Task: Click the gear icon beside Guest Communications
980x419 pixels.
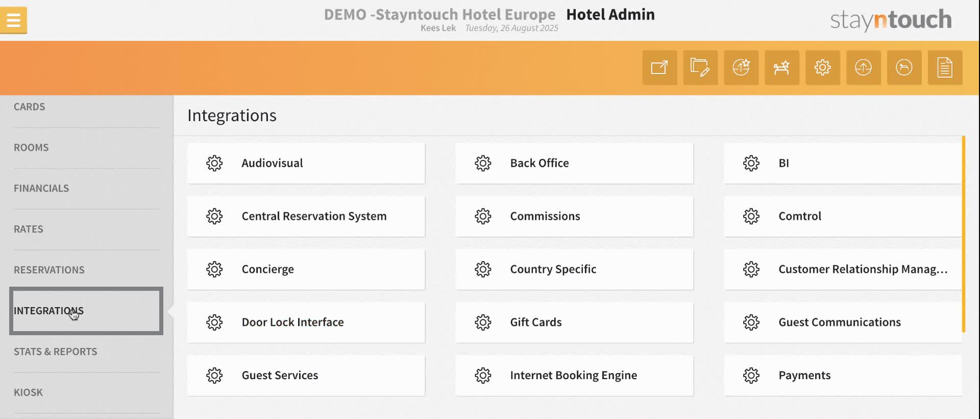Action: [751, 322]
